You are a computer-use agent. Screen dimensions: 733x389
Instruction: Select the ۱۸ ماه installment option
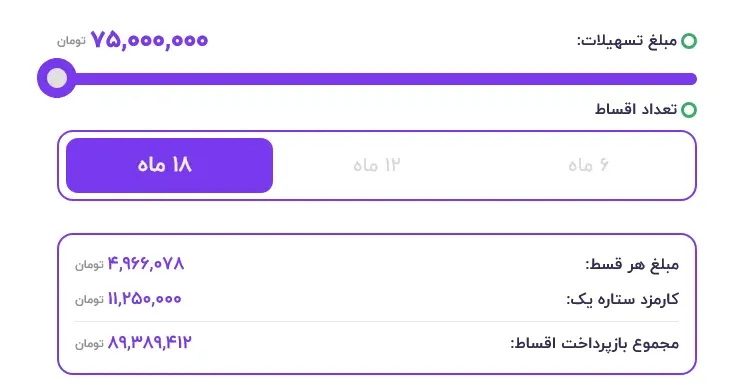coord(169,165)
